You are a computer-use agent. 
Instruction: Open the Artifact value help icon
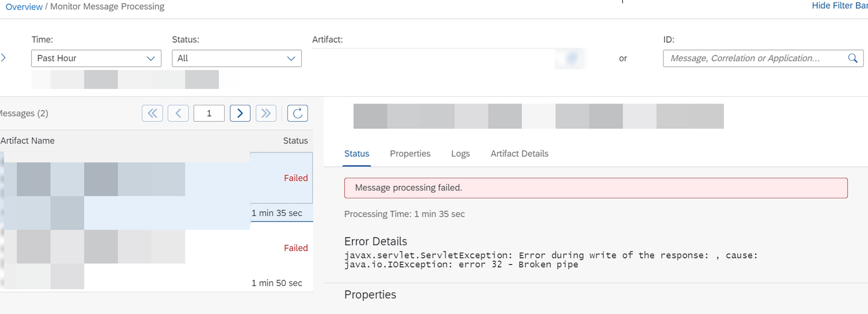tap(571, 58)
